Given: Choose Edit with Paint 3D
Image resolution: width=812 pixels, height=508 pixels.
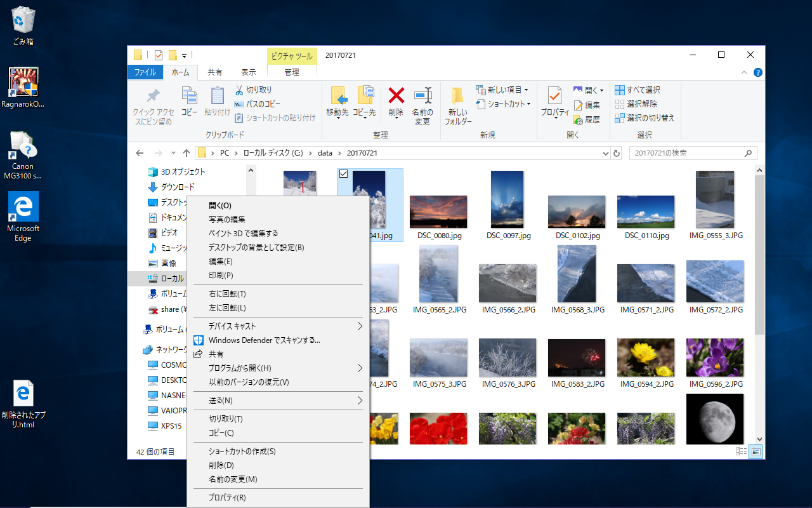Looking at the screenshot, I should 278,234.
